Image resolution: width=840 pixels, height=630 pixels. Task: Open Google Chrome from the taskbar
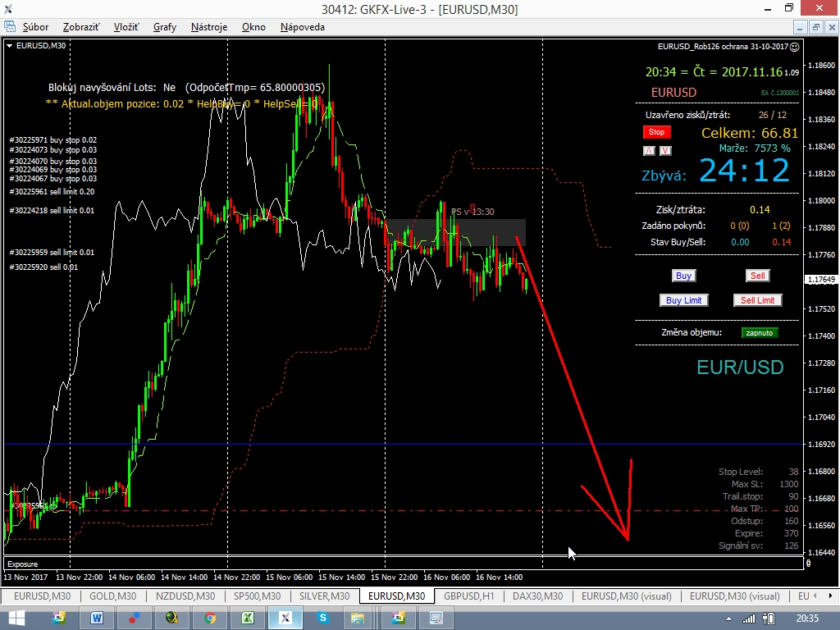210,618
